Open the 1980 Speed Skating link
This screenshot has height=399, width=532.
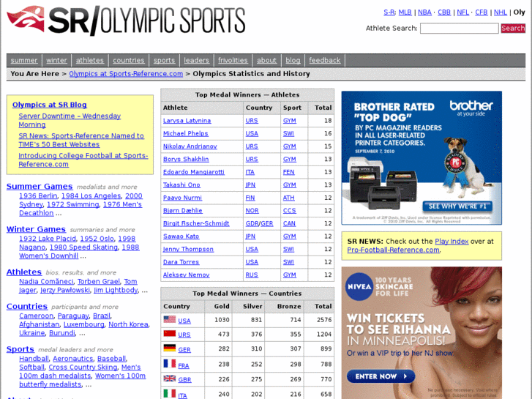click(x=83, y=247)
